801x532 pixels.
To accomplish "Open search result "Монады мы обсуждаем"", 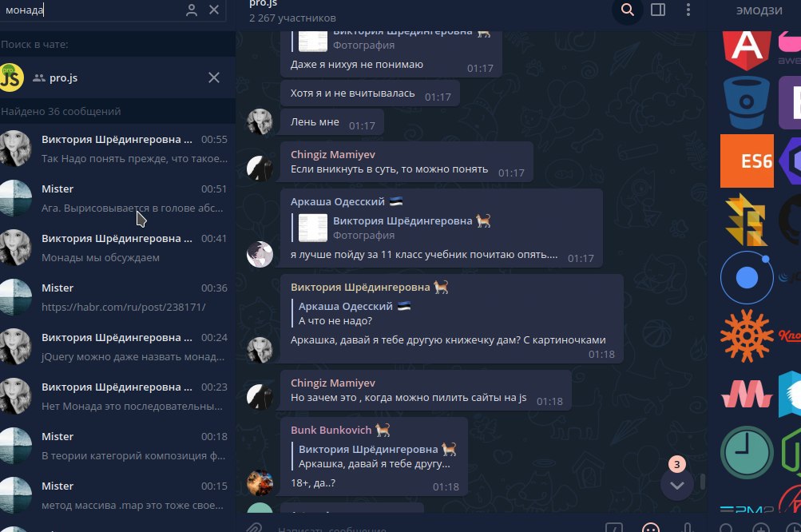I will pos(117,248).
